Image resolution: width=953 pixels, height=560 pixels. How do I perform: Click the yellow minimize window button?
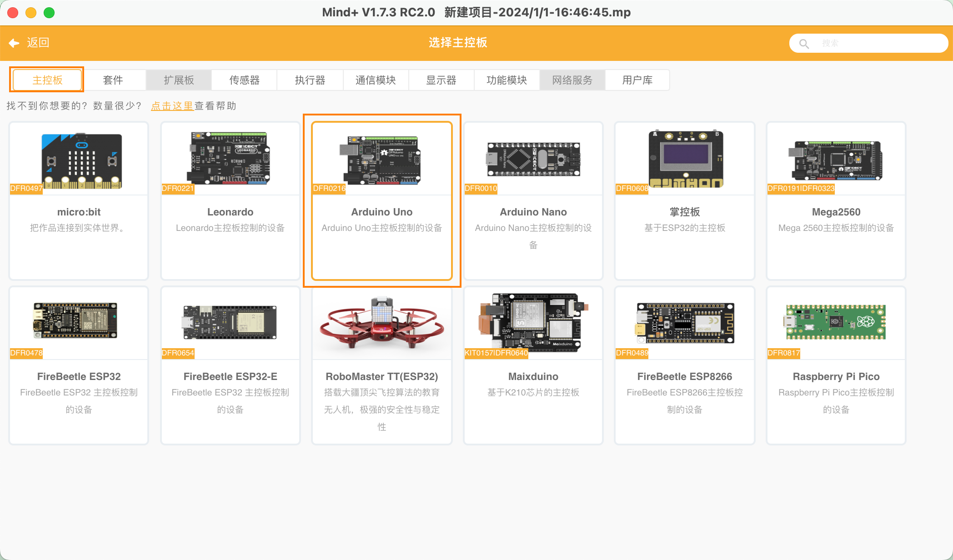pos(31,13)
